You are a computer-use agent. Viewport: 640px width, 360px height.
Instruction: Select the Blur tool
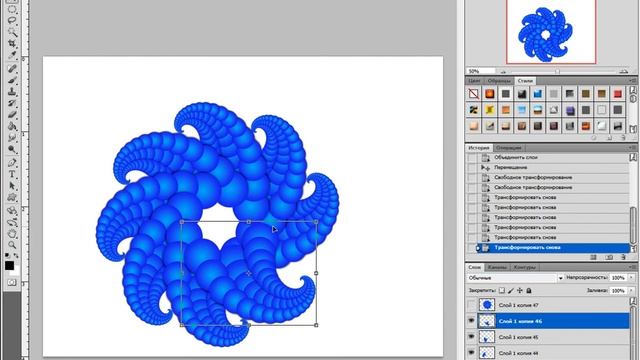point(12,138)
